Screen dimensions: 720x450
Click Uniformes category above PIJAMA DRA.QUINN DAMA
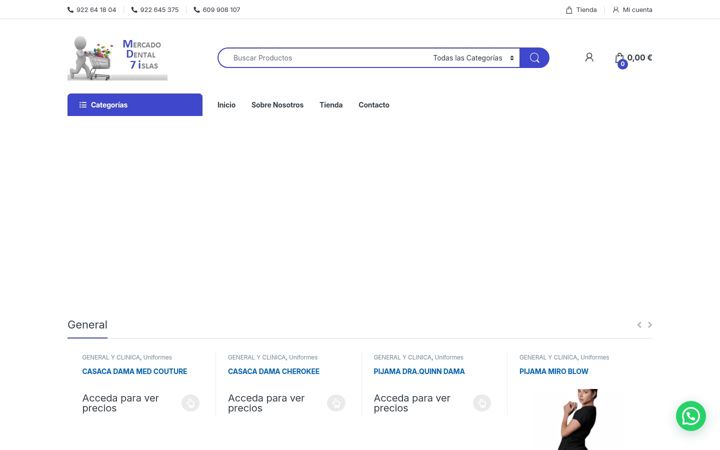[449, 357]
